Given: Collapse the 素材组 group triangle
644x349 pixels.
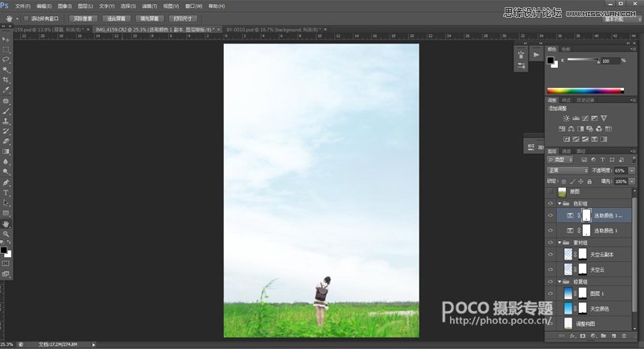Looking at the screenshot, I should (x=559, y=243).
